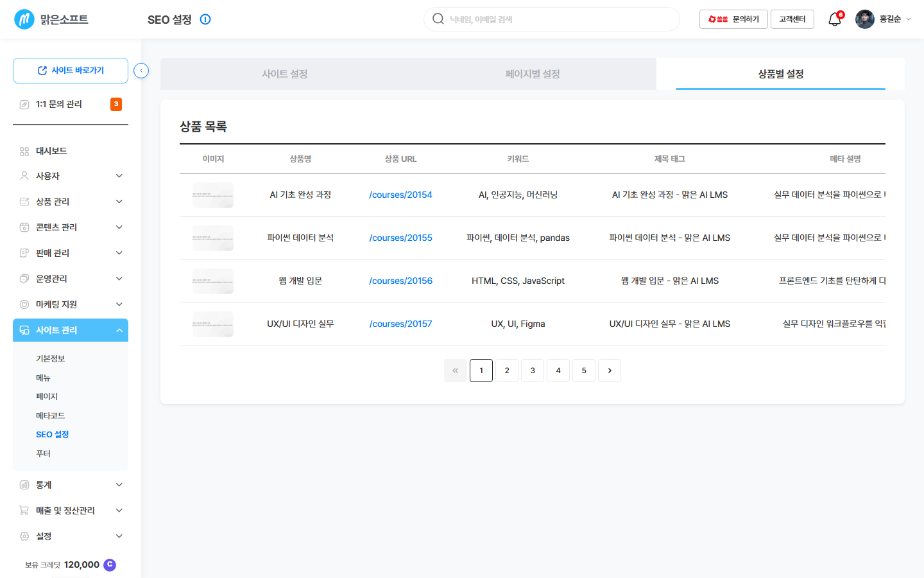Click the 파이썬 데이터 분석 product name
924x578 pixels.
click(x=300, y=238)
